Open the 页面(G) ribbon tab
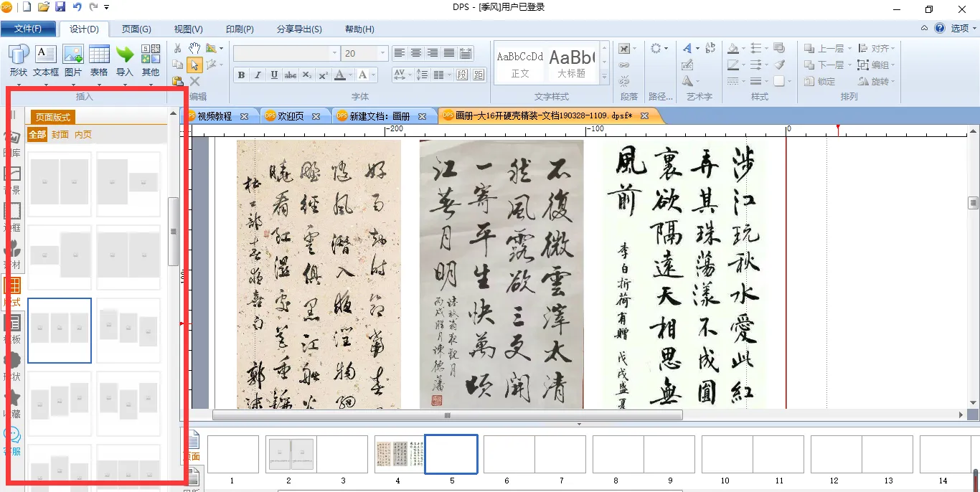980x492 pixels. pos(136,29)
